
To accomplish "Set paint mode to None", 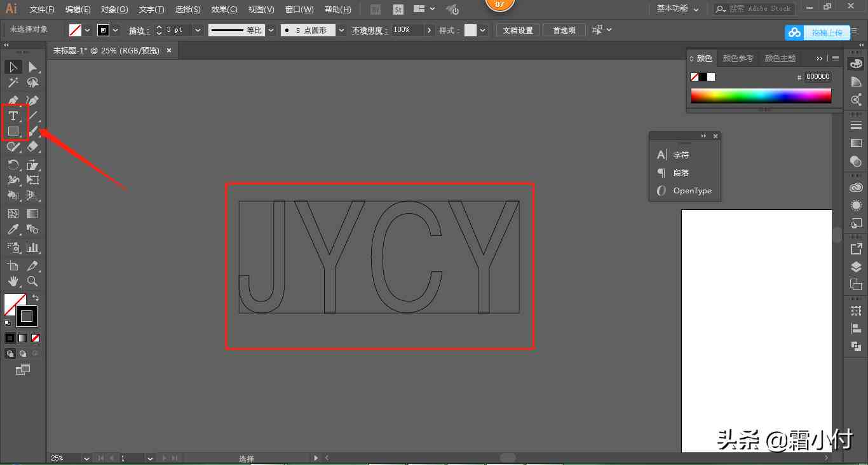I will point(35,338).
